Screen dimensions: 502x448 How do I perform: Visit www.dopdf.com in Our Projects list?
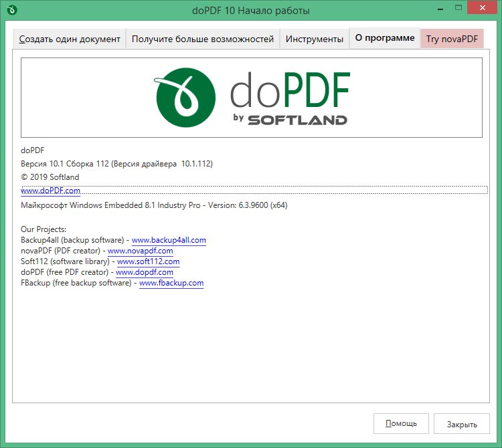click(145, 272)
